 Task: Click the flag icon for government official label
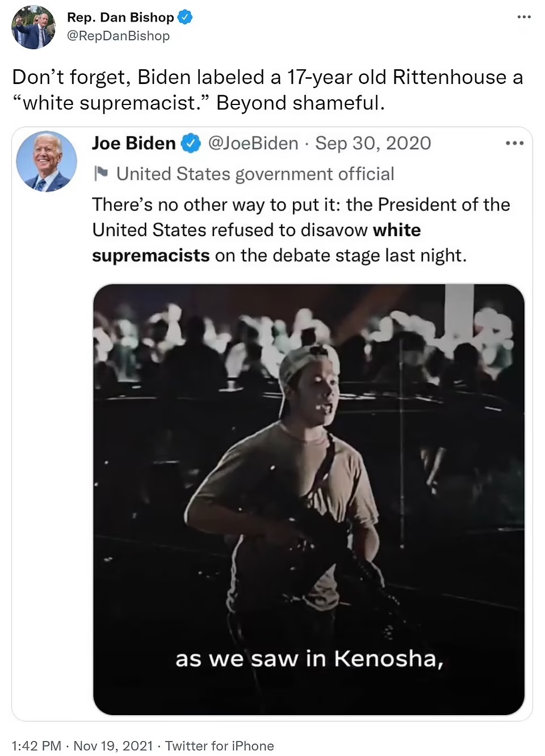101,173
